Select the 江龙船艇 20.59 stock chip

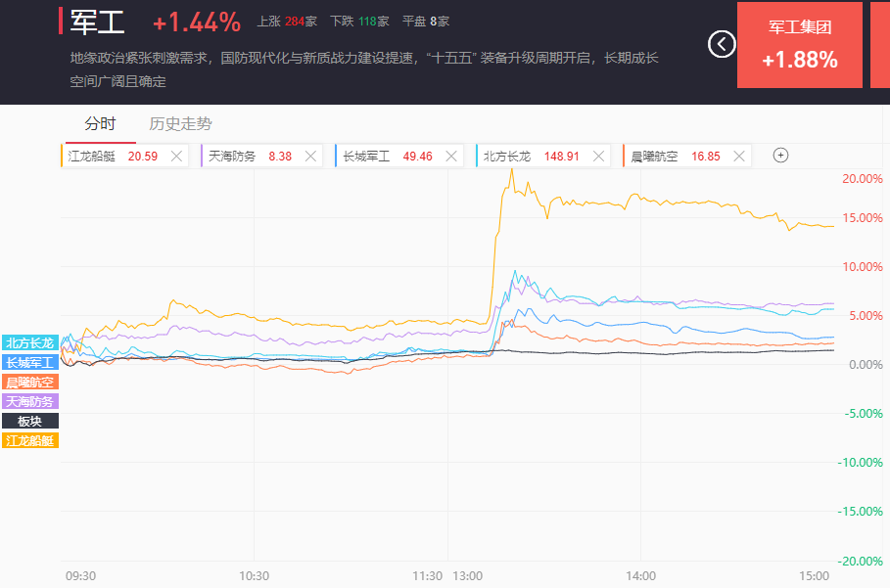[113, 156]
